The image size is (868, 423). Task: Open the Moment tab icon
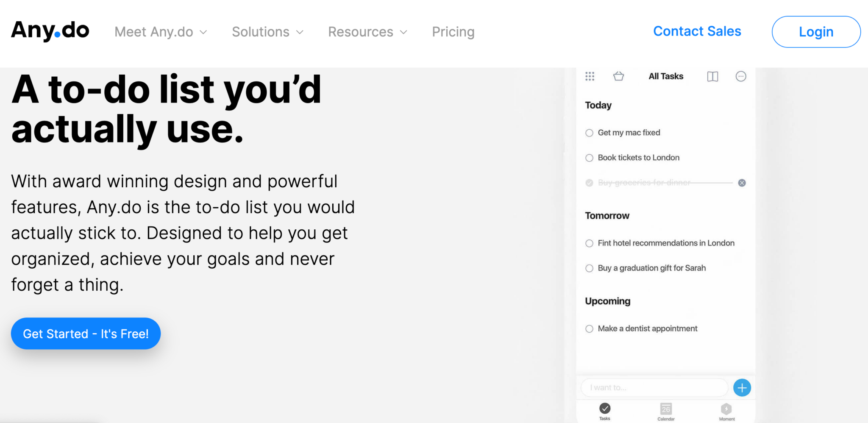[726, 410]
